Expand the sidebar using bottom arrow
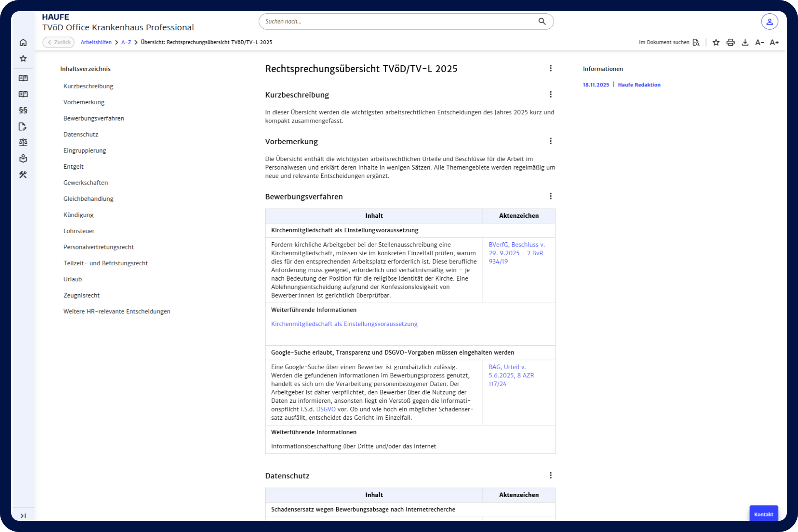This screenshot has width=798, height=532. pyautogui.click(x=23, y=516)
